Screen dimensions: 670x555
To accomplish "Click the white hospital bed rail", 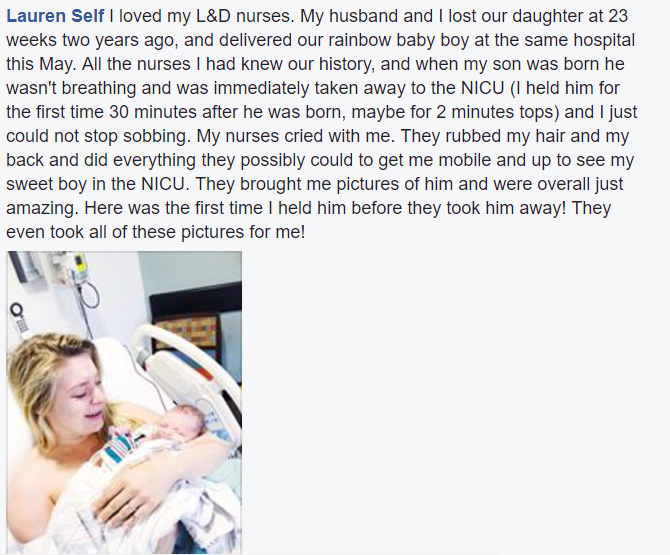I will [x=188, y=363].
